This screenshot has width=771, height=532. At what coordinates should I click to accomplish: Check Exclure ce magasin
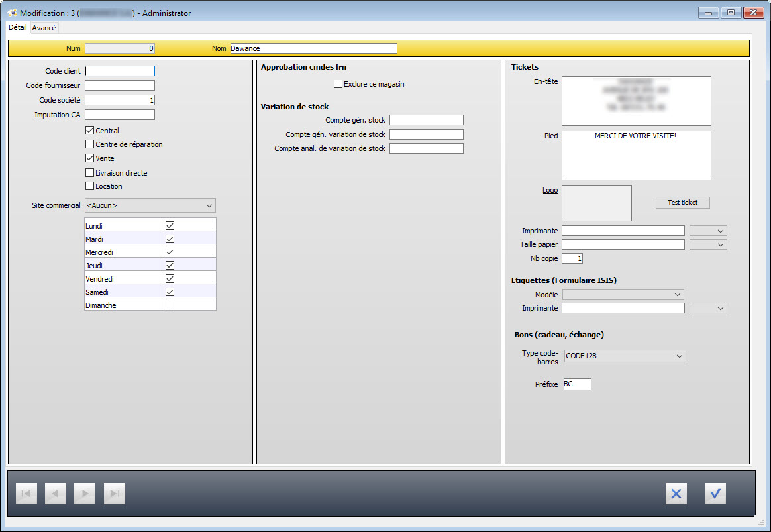click(338, 84)
